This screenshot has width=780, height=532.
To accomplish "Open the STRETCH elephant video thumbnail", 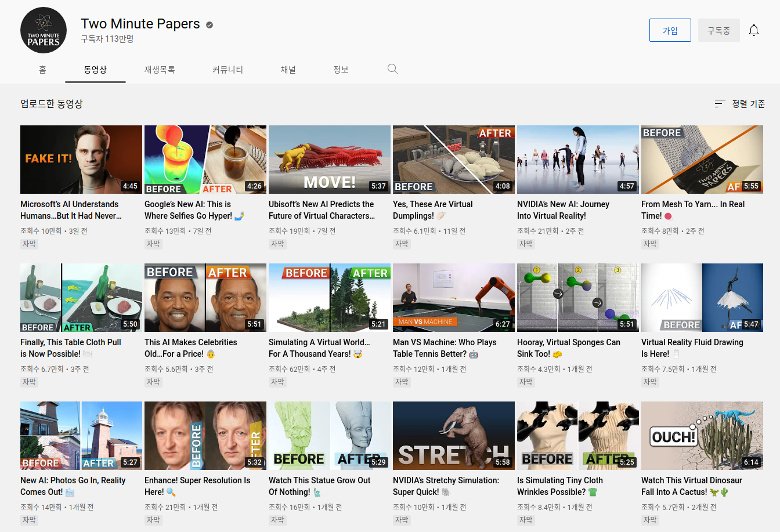I will point(454,436).
